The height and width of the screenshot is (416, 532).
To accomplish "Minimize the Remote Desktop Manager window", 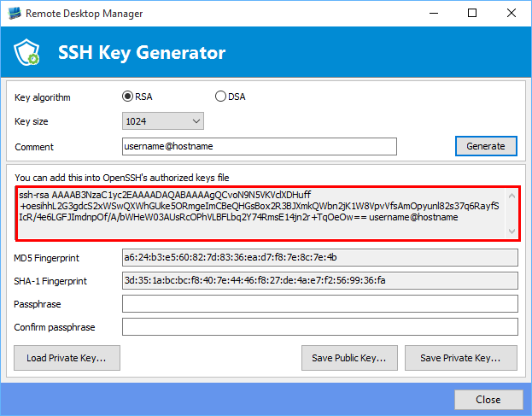I will pos(433,14).
